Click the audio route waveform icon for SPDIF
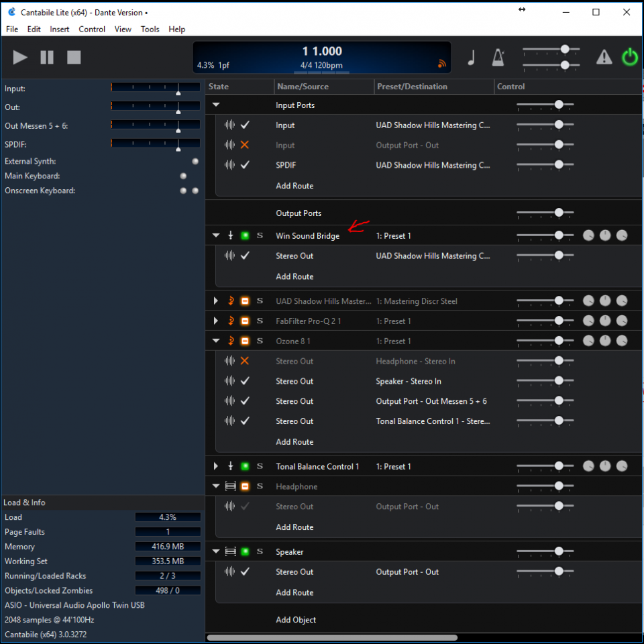Viewport: 644px width, 644px height. tap(229, 165)
